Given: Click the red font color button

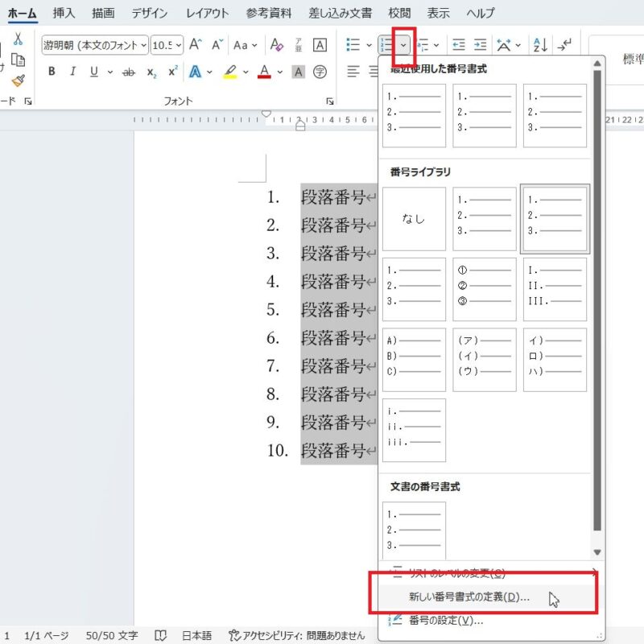Looking at the screenshot, I should [264, 72].
